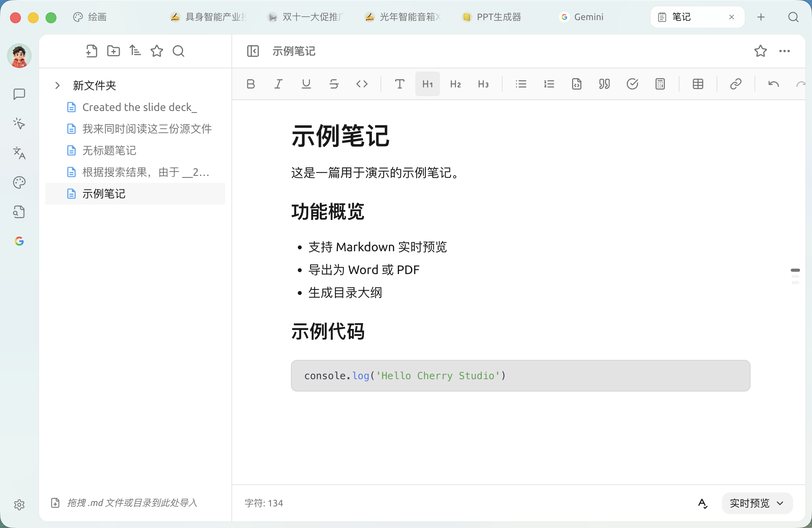Screen dimensions: 812x528
Task: Toggle underline formatting
Action: point(306,84)
